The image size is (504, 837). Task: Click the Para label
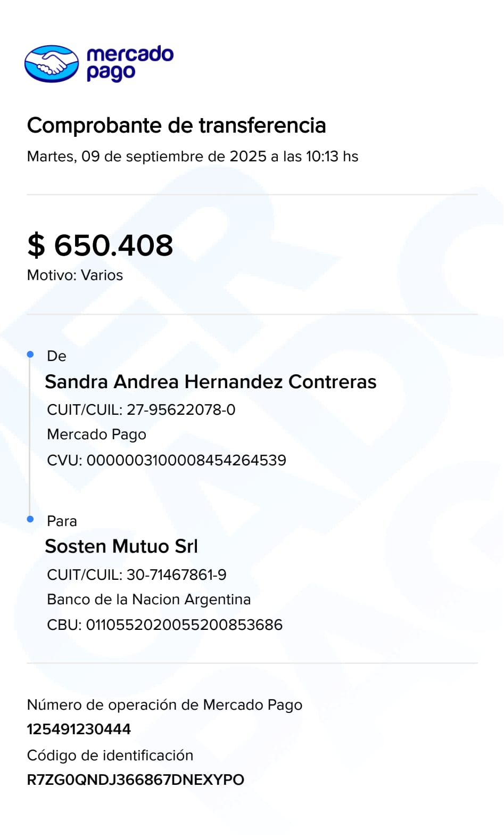pyautogui.click(x=62, y=521)
